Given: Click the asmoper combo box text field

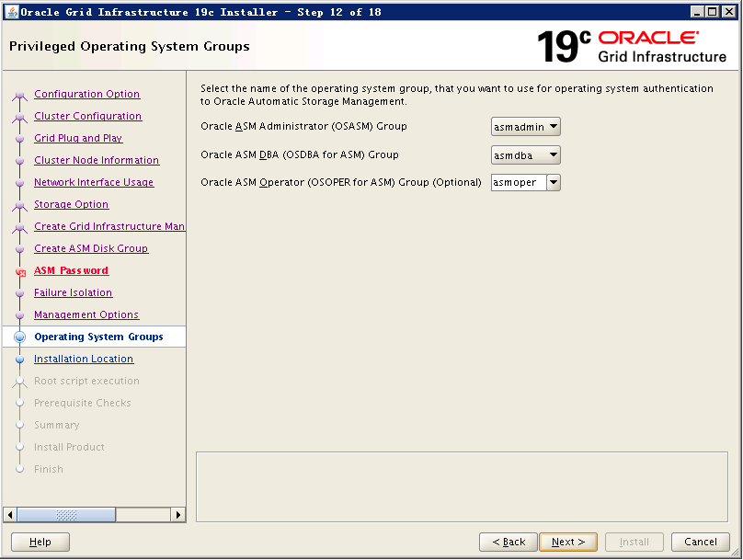Looking at the screenshot, I should (519, 182).
